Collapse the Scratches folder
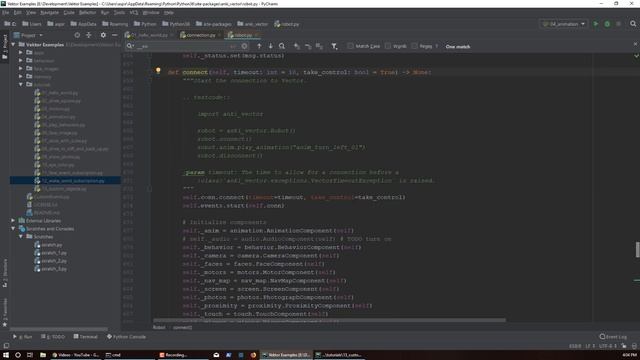Image resolution: width=640 pixels, height=360 pixels. 21,237
